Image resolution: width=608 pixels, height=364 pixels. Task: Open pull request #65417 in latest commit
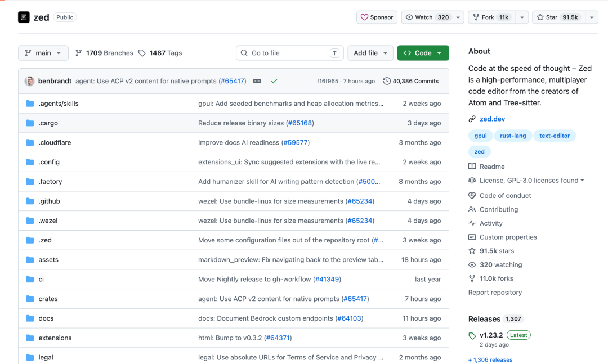[233, 81]
